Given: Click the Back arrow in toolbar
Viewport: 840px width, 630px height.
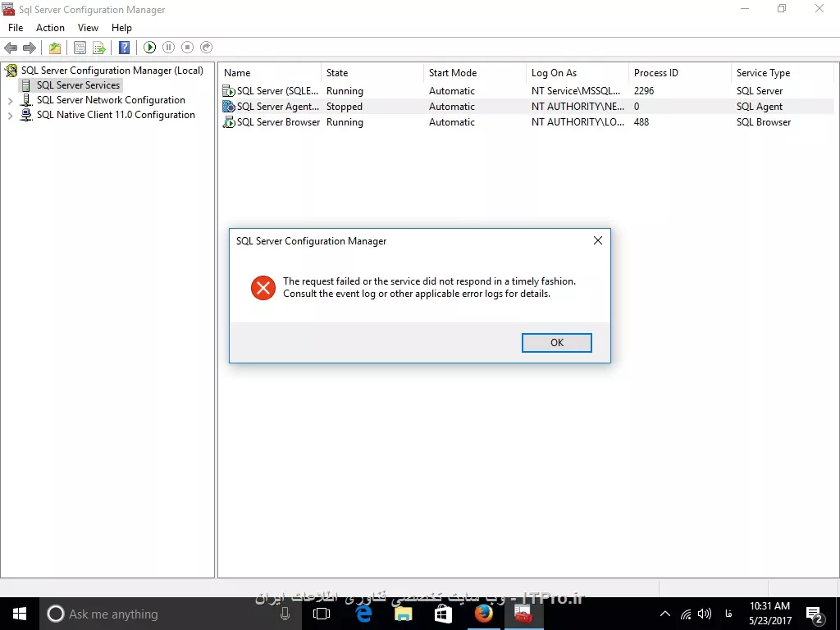Looking at the screenshot, I should [x=11, y=48].
